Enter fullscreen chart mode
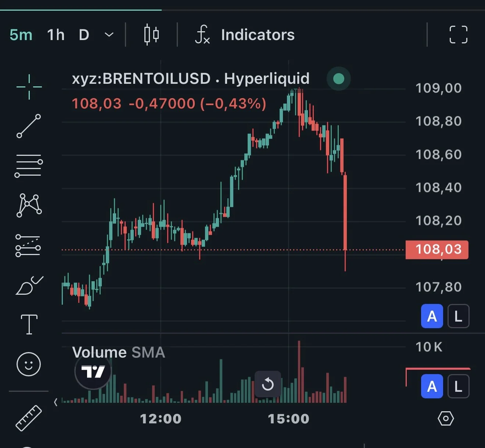 (x=459, y=35)
